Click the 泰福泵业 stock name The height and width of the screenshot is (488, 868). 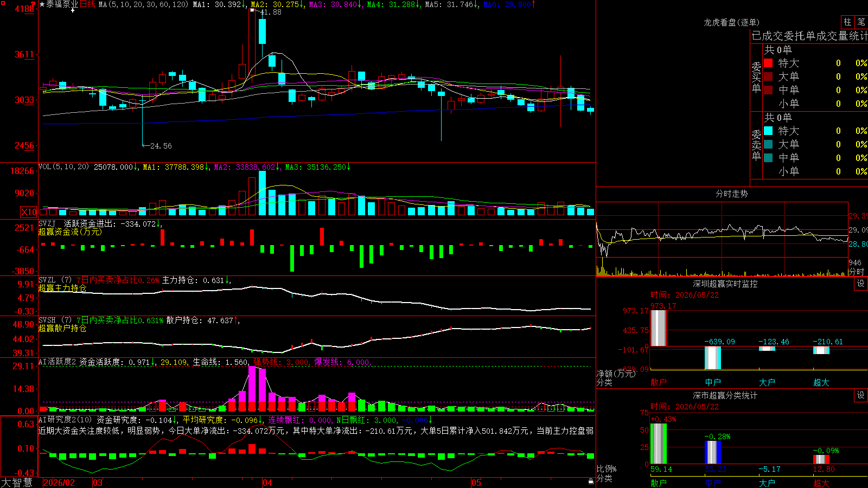point(62,4)
